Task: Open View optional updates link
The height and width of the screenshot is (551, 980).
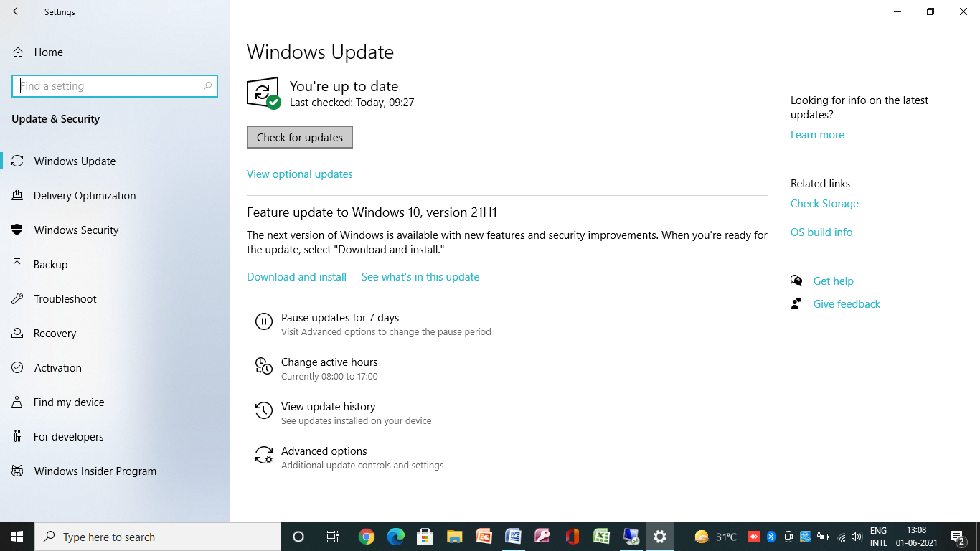Action: pyautogui.click(x=300, y=174)
